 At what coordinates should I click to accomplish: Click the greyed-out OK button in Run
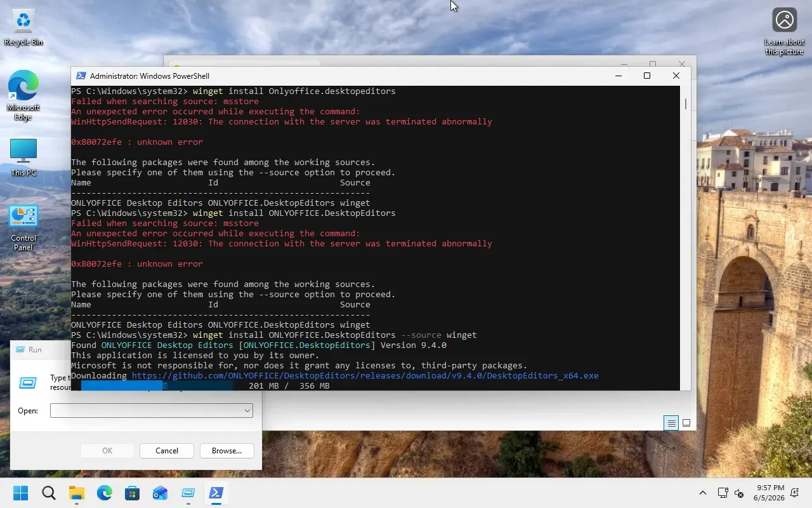click(107, 451)
